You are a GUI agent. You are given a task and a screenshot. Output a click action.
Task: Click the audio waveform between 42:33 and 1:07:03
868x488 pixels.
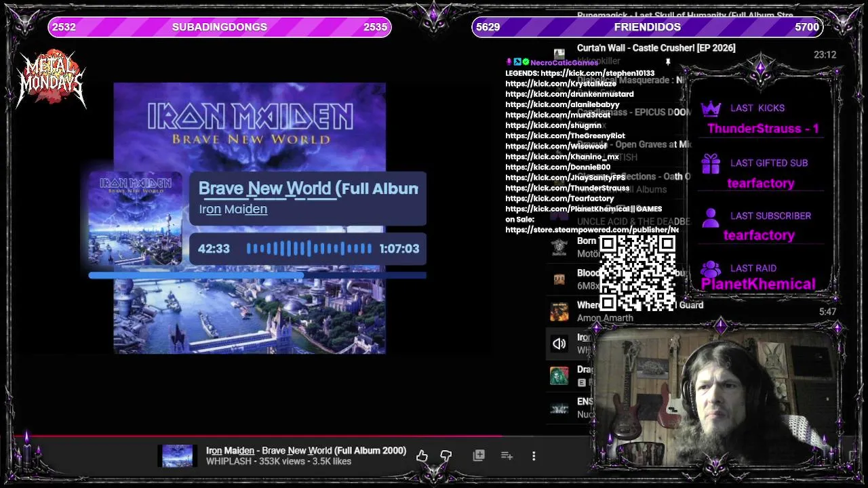click(x=309, y=249)
